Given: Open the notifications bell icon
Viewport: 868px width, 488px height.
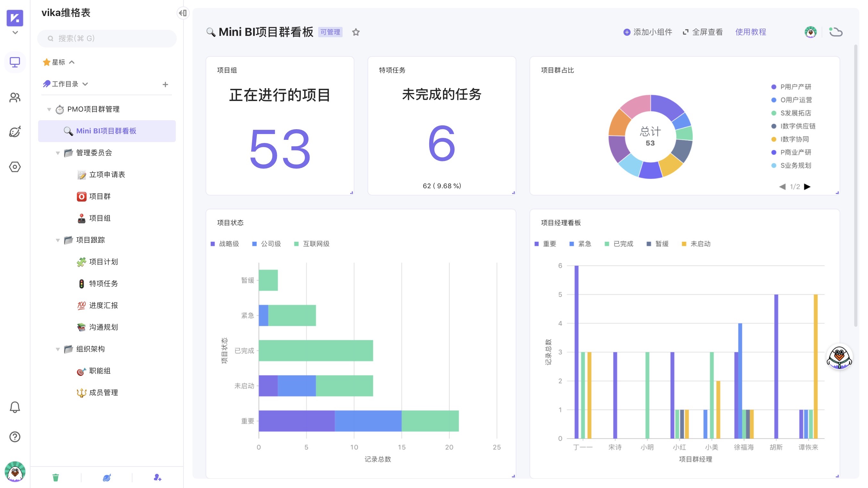Looking at the screenshot, I should pos(15,407).
